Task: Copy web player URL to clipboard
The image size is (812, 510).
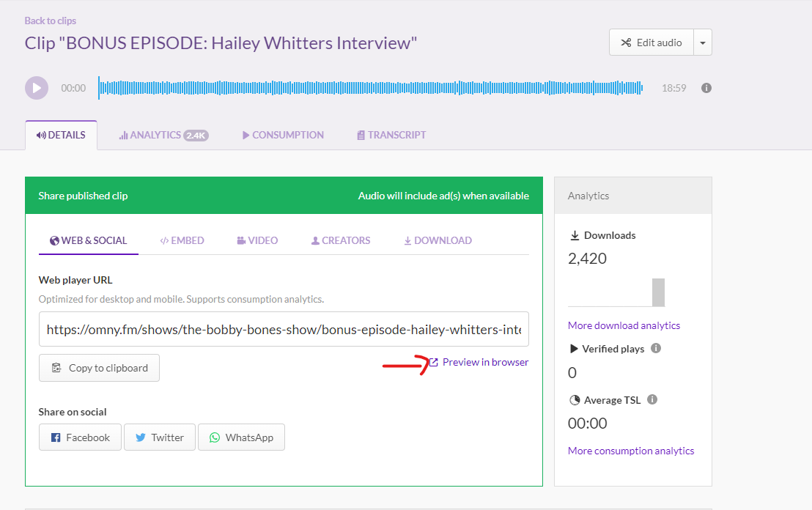Action: click(99, 368)
